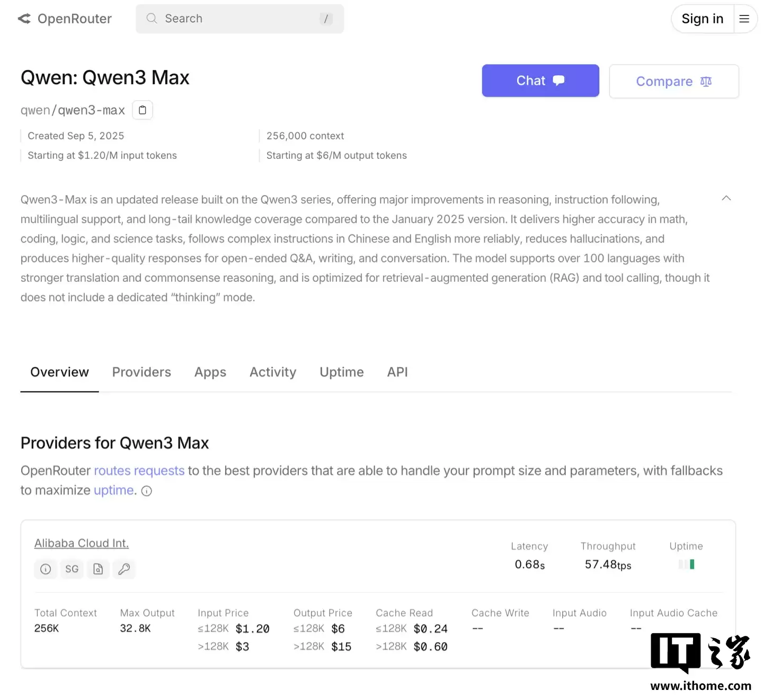The image size is (763, 700).
Task: Click the BYOK key icon
Action: pyautogui.click(x=124, y=569)
